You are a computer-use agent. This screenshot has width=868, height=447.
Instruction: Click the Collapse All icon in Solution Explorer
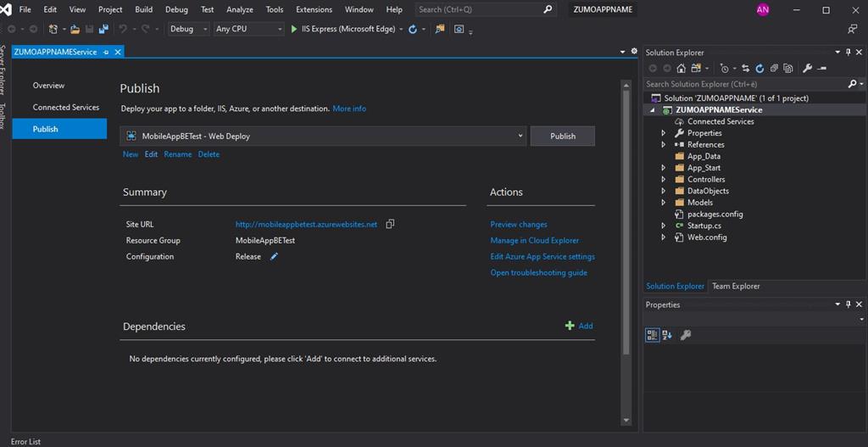click(x=774, y=68)
